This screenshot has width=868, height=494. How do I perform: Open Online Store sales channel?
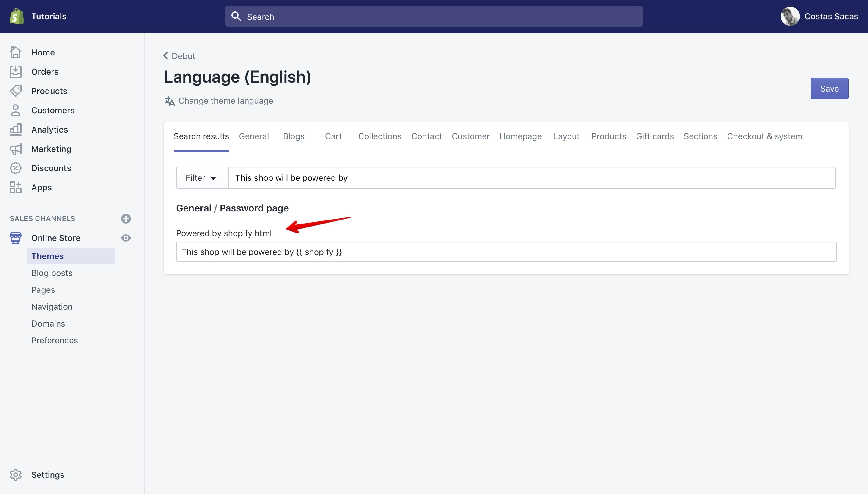pos(56,238)
